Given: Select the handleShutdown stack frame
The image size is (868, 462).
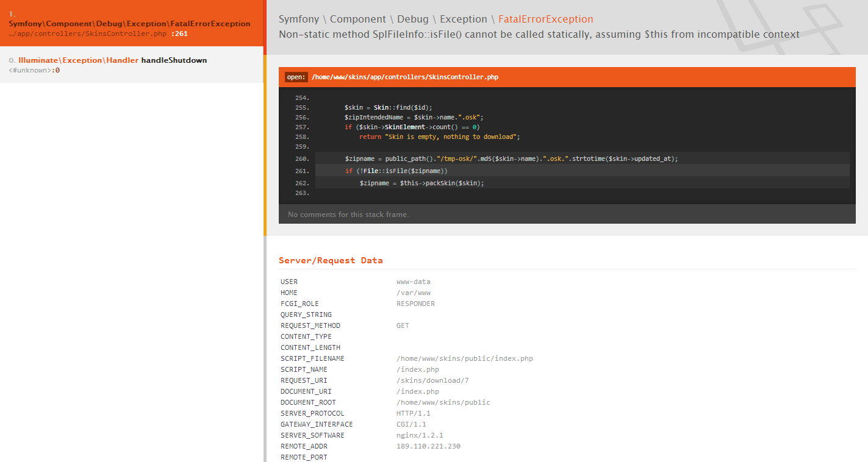Looking at the screenshot, I should click(x=131, y=65).
